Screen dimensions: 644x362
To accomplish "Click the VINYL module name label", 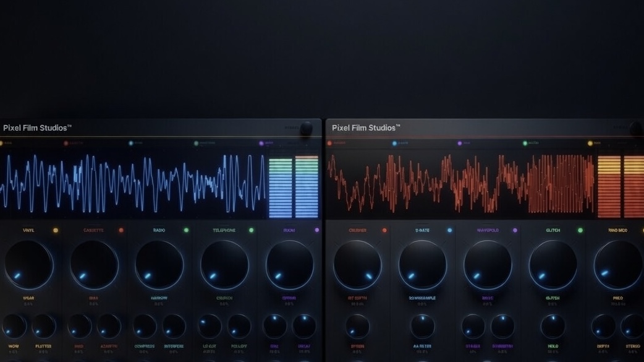I will click(29, 230).
